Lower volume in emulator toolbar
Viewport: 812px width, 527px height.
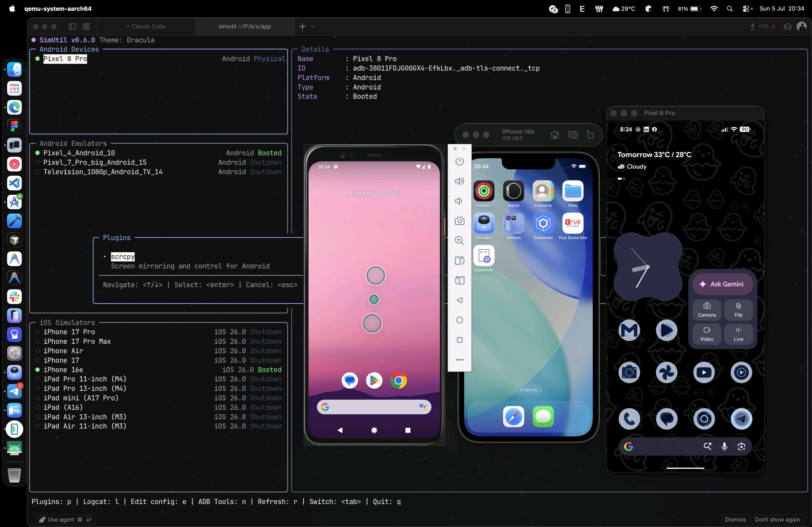coord(459,201)
